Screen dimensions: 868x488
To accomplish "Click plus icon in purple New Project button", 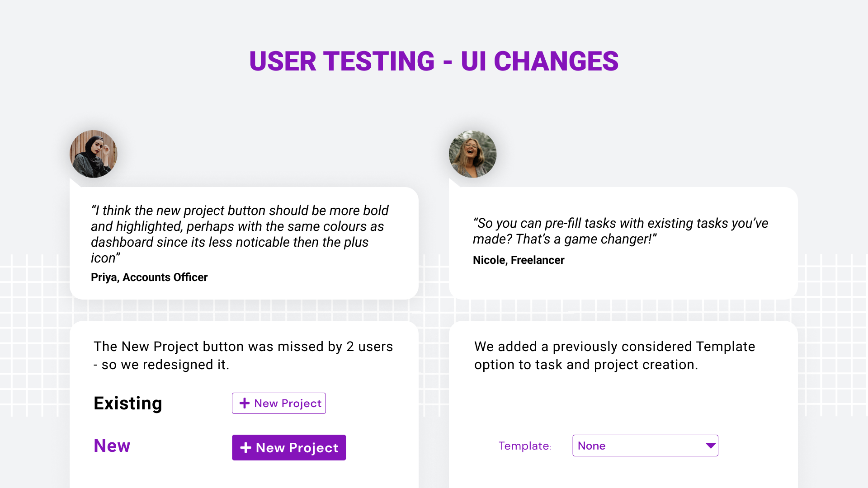I will (x=245, y=447).
